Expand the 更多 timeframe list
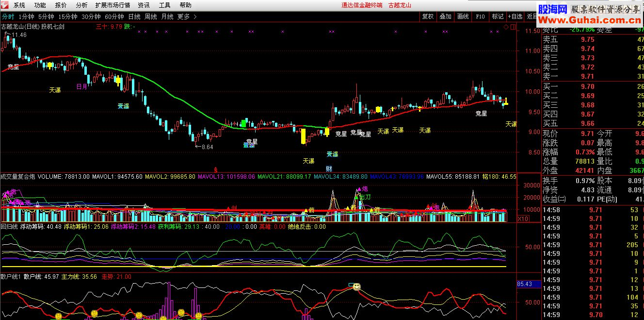Image resolution: width=644 pixels, height=320 pixels. pos(187,17)
